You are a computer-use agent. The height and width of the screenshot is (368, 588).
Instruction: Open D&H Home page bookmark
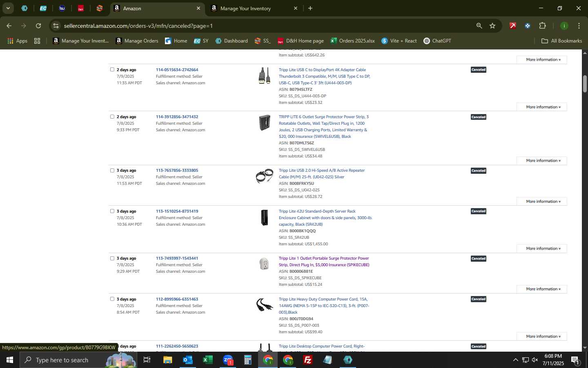pos(301,41)
